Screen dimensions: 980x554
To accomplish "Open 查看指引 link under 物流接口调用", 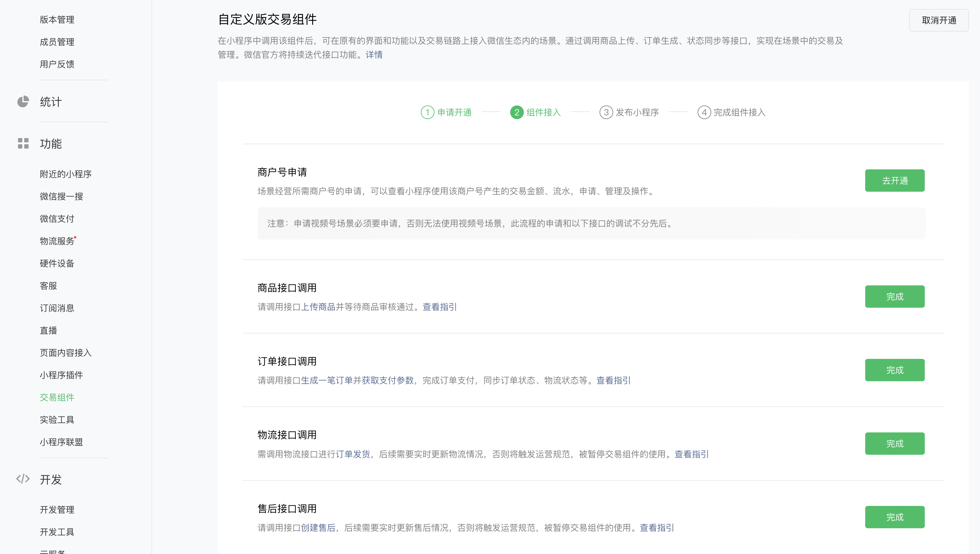I will 691,454.
